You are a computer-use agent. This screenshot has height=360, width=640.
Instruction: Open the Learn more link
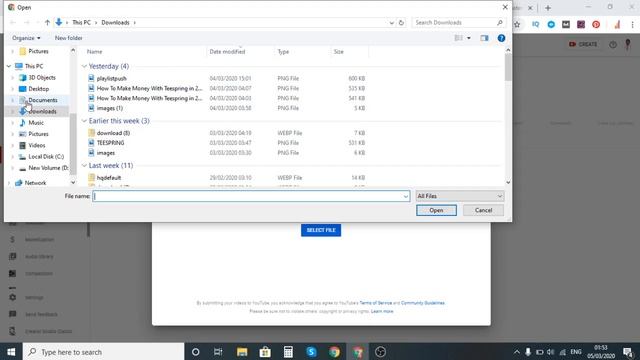pos(382,311)
